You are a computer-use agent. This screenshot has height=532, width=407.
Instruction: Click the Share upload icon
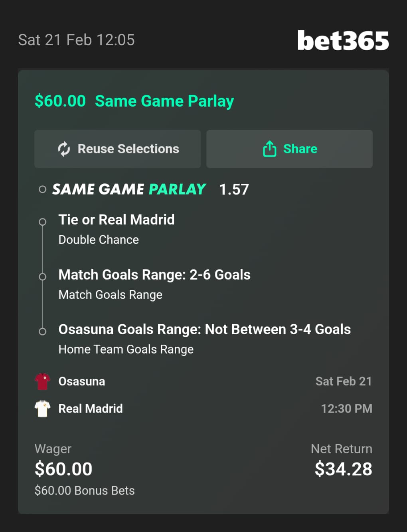(270, 149)
